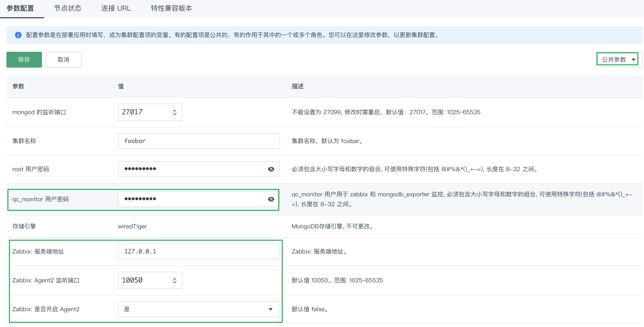Click the 参数 column header

[x=18, y=86]
